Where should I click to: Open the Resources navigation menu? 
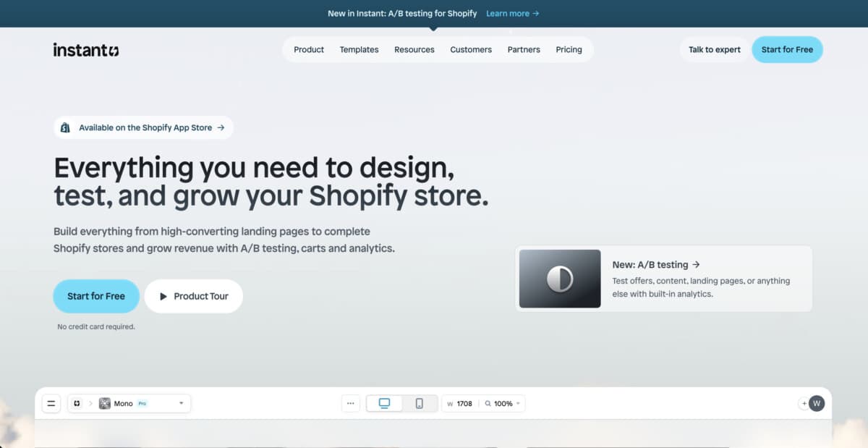pyautogui.click(x=414, y=50)
